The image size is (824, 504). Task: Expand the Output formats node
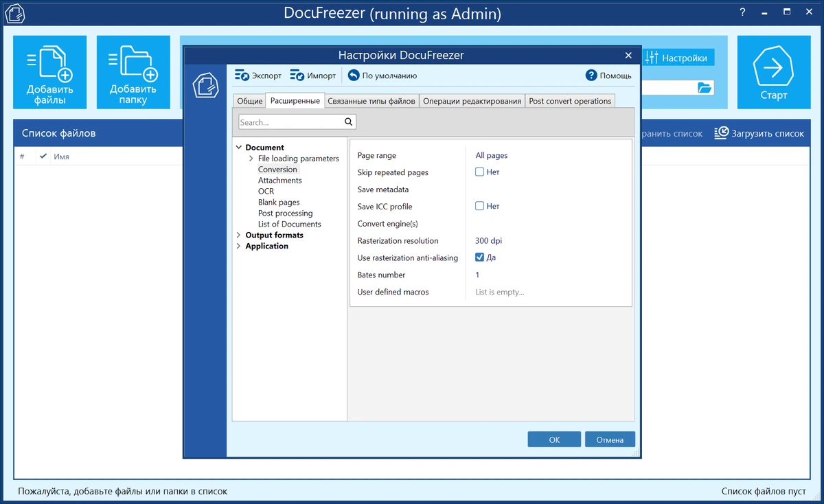(x=239, y=236)
